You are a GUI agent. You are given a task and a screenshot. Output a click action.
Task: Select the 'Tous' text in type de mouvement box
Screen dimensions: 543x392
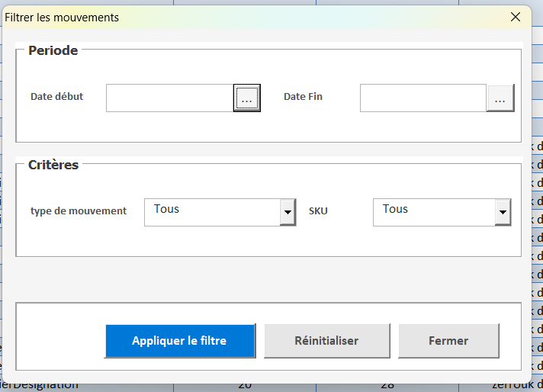click(167, 209)
